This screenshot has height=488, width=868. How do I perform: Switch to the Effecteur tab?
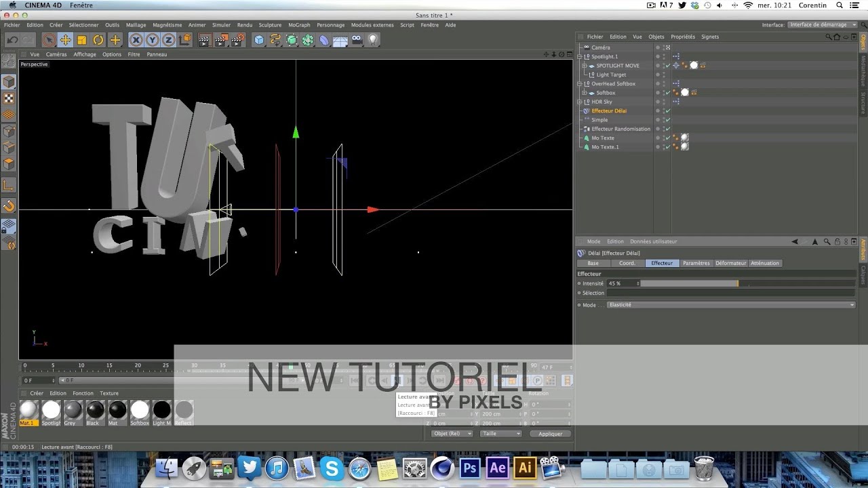pos(662,263)
